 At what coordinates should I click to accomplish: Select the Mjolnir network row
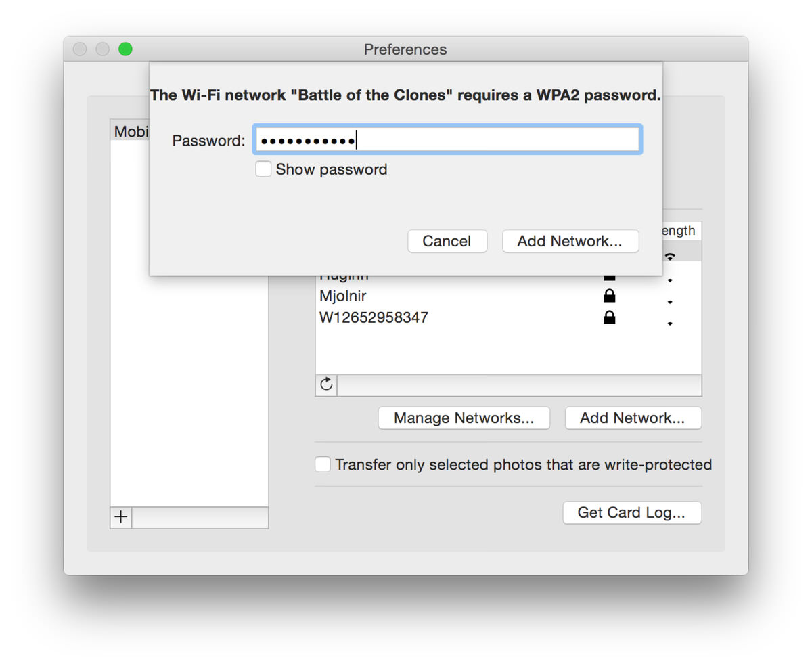pos(508,296)
